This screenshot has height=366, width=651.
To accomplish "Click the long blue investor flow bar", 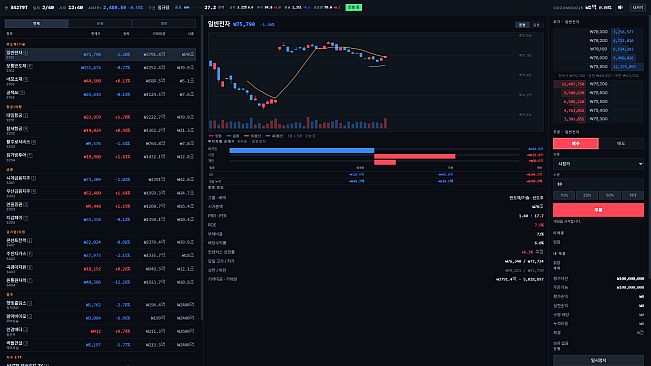I will click(302, 151).
